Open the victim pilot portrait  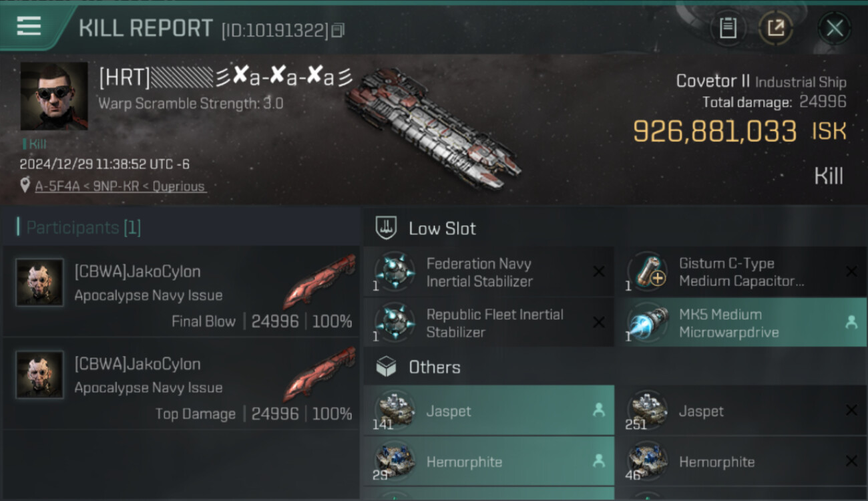(54, 96)
